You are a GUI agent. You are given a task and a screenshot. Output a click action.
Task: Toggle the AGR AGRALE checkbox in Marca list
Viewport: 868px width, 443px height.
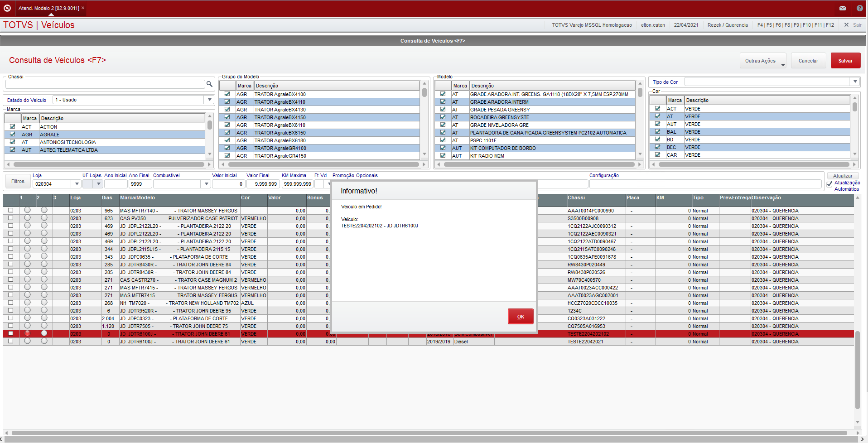(x=13, y=135)
